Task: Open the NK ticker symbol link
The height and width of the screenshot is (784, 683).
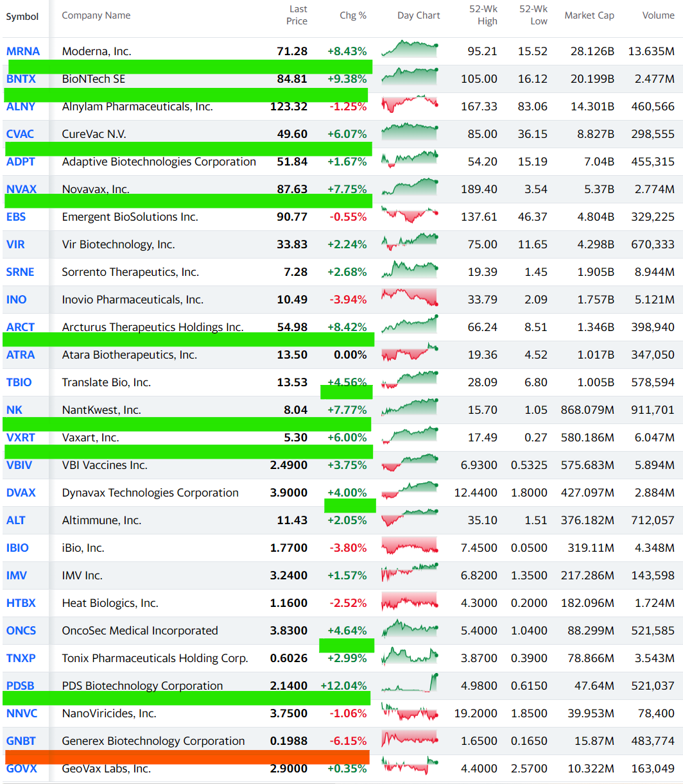Action: point(14,410)
